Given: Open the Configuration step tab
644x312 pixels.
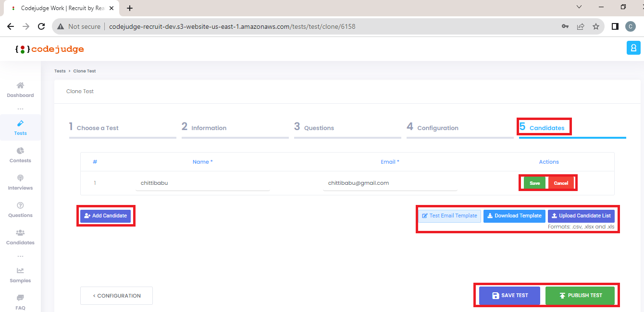Looking at the screenshot, I should coord(438,128).
